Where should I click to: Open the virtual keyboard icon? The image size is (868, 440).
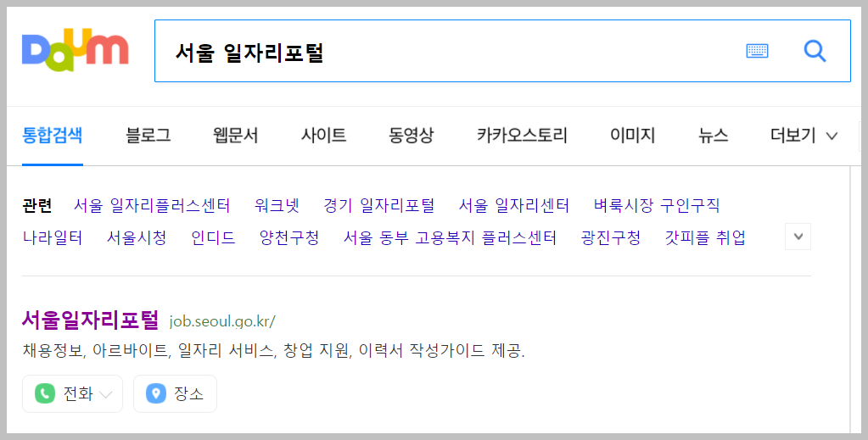pyautogui.click(x=757, y=51)
